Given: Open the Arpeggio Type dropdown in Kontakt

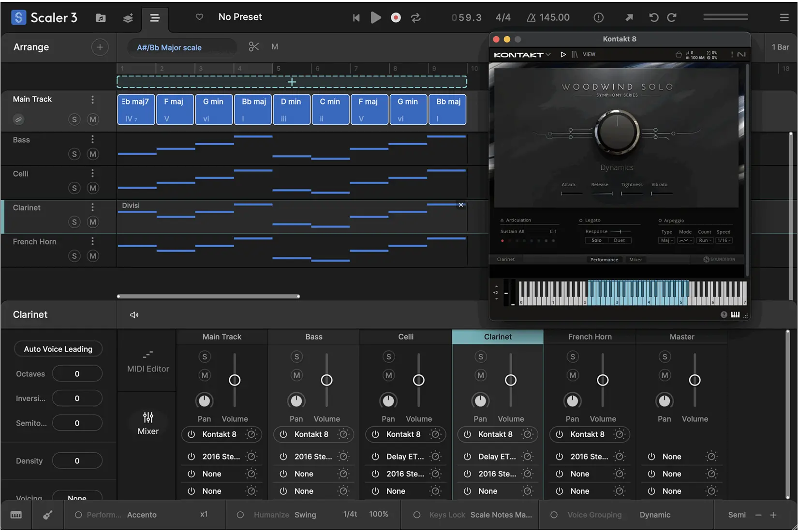Looking at the screenshot, I should [666, 240].
